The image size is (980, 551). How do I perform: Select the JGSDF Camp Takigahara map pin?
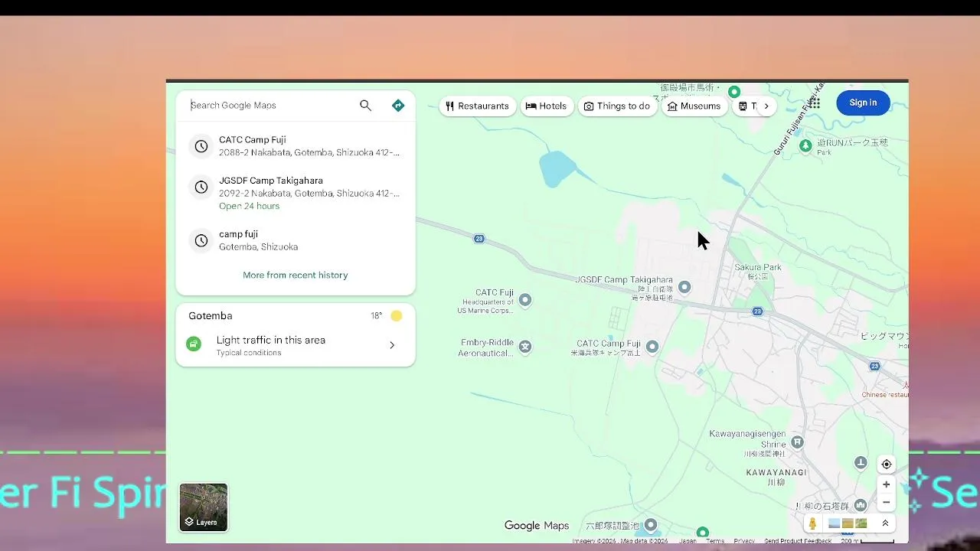click(684, 287)
